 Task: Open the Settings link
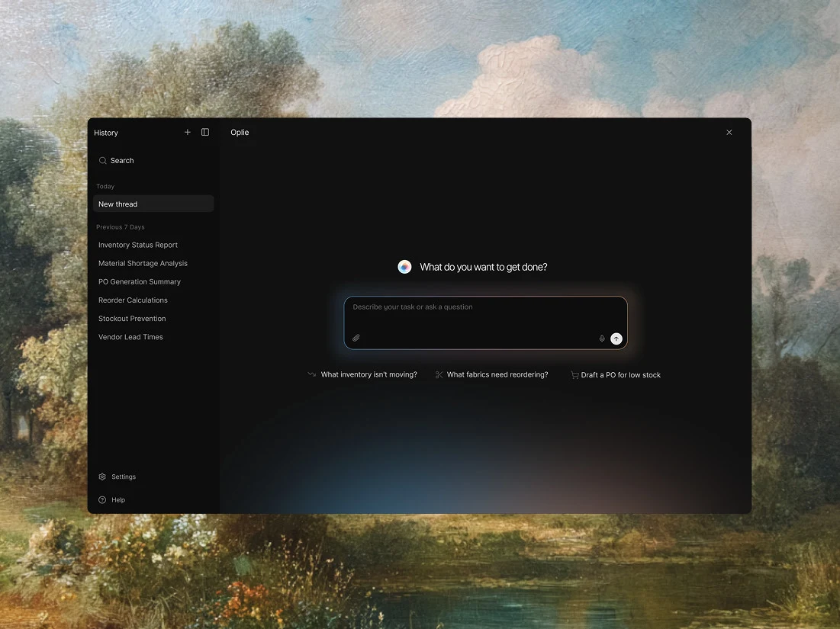tap(124, 477)
